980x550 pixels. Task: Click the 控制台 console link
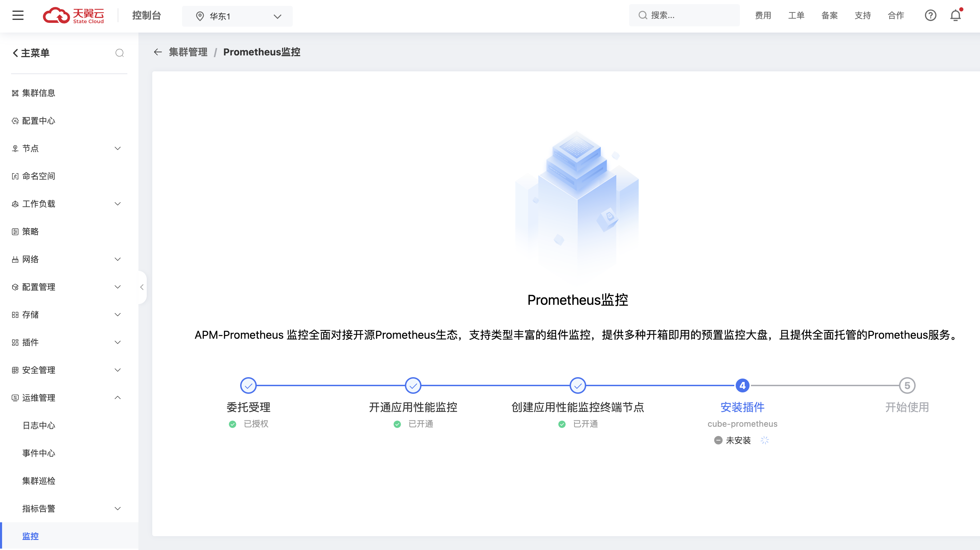click(x=146, y=16)
